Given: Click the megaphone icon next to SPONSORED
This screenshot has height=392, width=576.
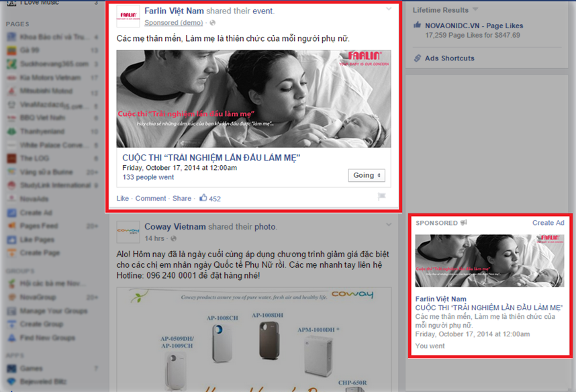Looking at the screenshot, I should (464, 223).
